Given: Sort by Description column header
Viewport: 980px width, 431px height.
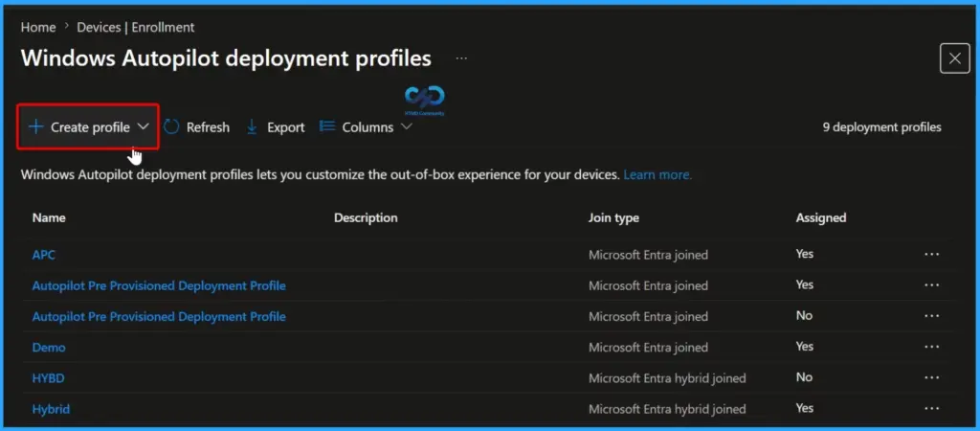Looking at the screenshot, I should click(x=366, y=217).
